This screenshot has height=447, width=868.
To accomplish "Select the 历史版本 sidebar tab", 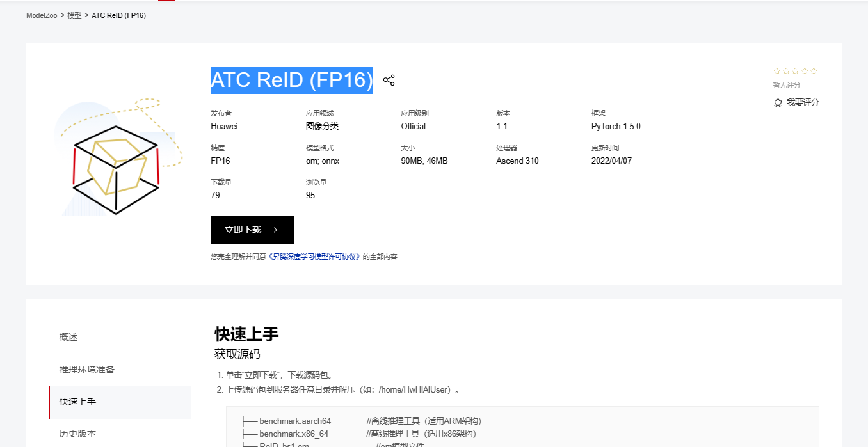I will (x=77, y=434).
